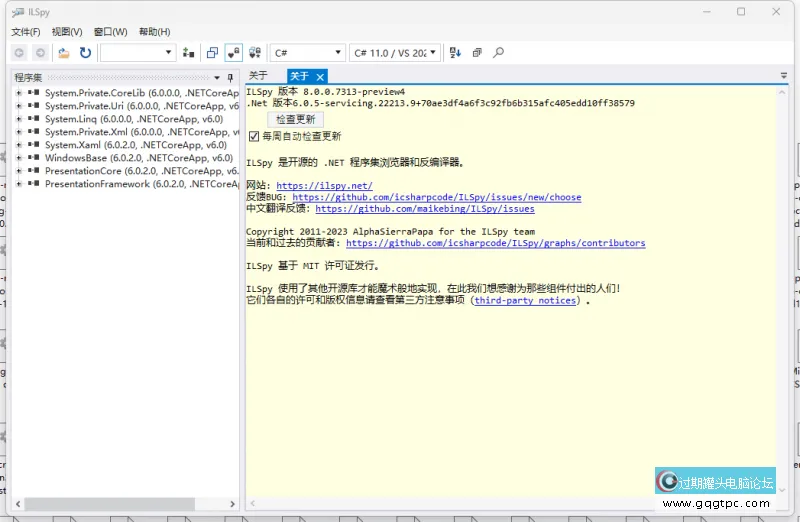Image resolution: width=800 pixels, height=522 pixels.
Task: Click the overlapping windows icon beside assembly list manager
Action: [212, 53]
